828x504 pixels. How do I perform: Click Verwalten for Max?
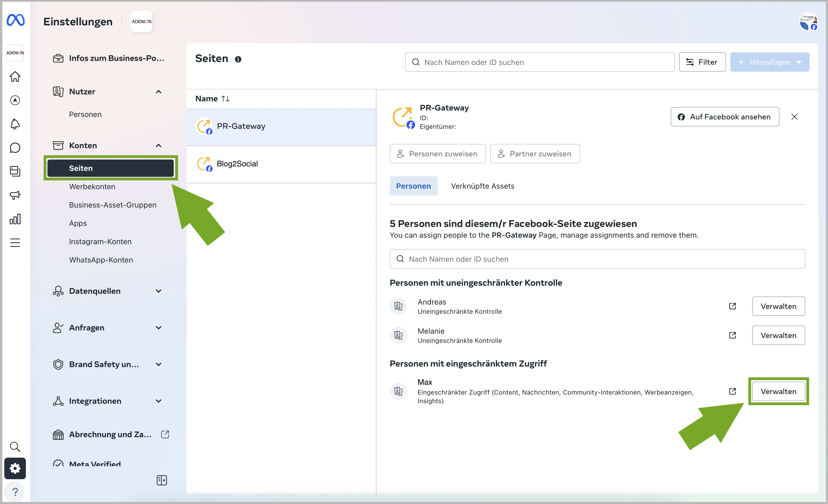tap(778, 391)
